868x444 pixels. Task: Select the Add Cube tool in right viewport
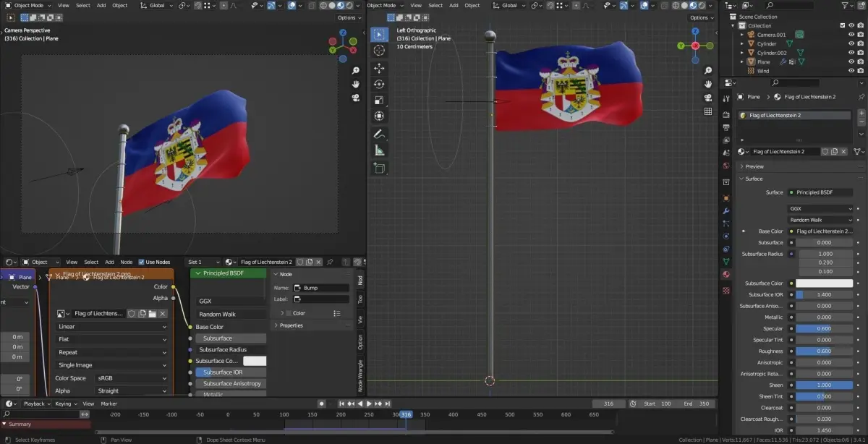(x=379, y=168)
